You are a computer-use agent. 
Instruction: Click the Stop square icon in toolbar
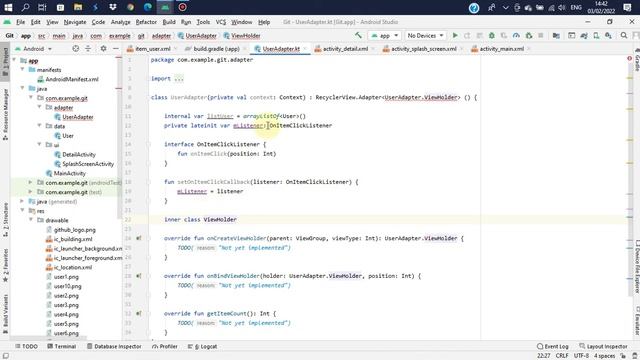pos(541,36)
